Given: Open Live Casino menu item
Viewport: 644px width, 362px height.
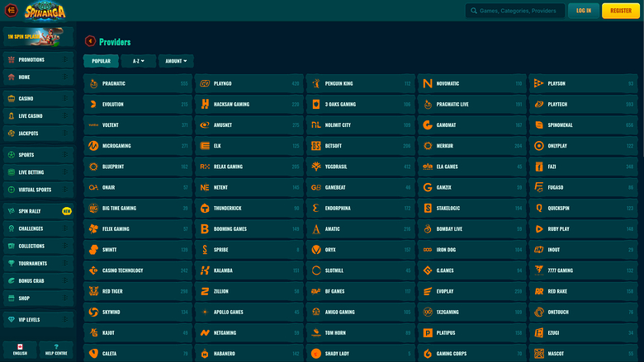Looking at the screenshot, I should tap(36, 115).
